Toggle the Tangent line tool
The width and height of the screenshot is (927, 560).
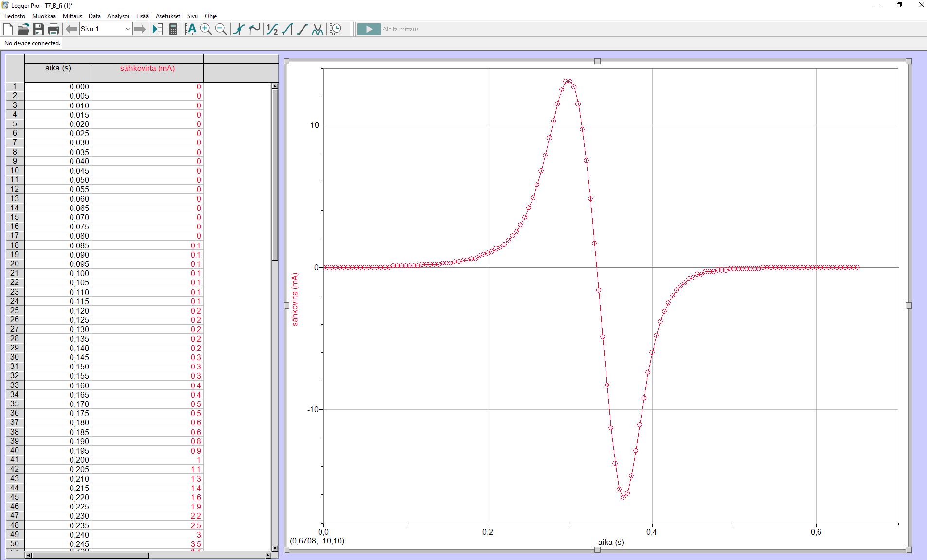(254, 29)
